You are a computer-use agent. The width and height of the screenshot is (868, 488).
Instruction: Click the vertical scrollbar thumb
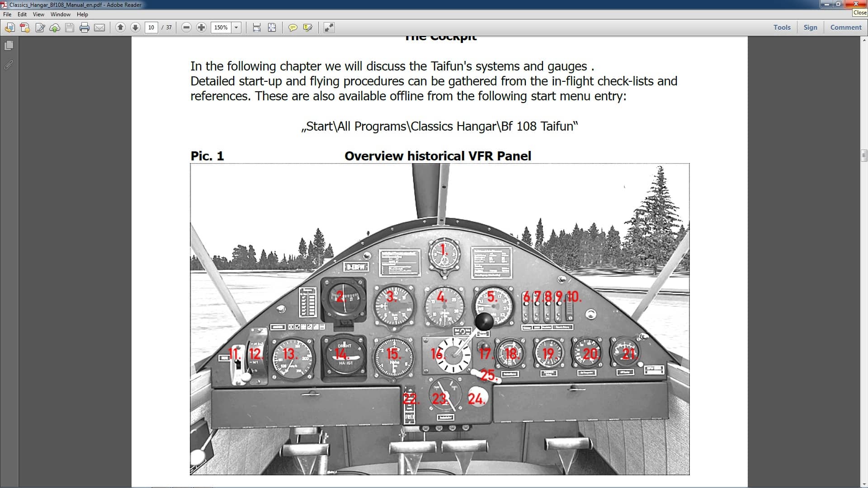coord(864,156)
